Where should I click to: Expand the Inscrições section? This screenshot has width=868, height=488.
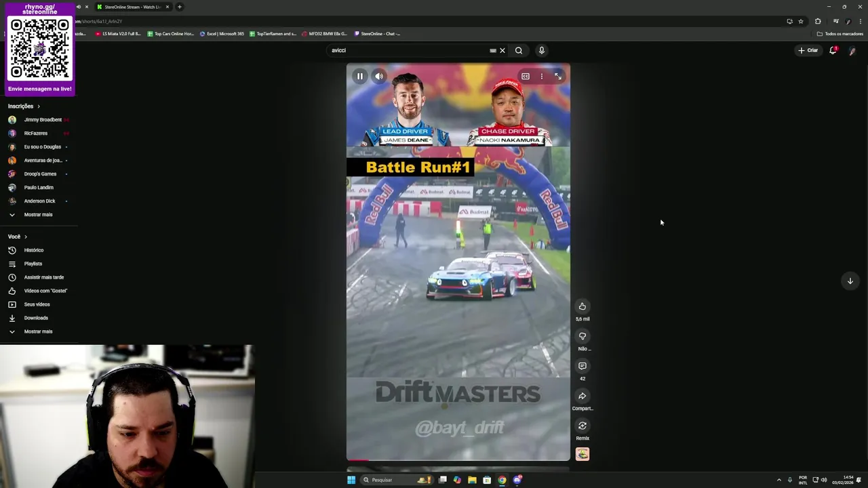point(24,106)
